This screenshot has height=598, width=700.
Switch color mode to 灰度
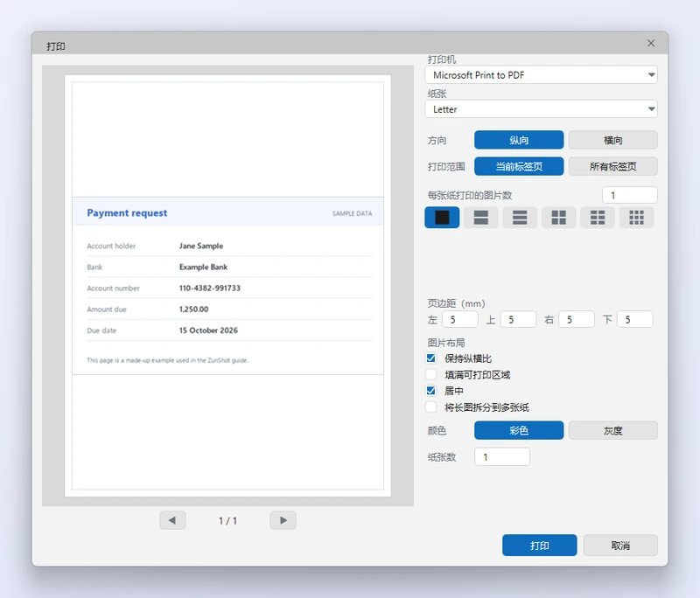pyautogui.click(x=613, y=430)
